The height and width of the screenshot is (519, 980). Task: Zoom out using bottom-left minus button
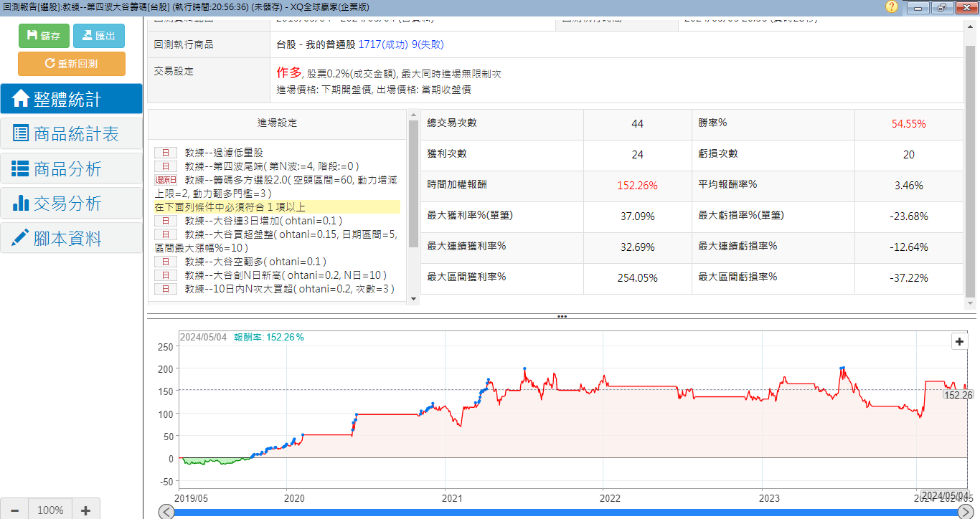click(15, 510)
